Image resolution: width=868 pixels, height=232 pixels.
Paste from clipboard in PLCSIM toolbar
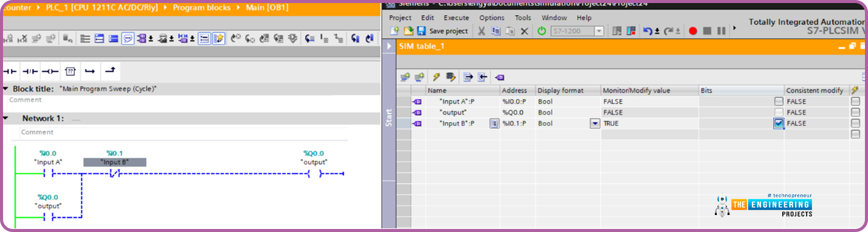tap(510, 30)
